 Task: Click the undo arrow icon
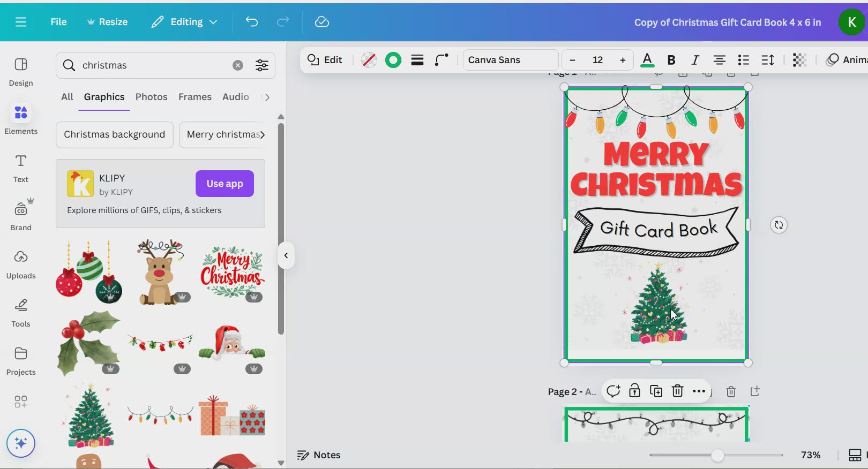pyautogui.click(x=252, y=22)
